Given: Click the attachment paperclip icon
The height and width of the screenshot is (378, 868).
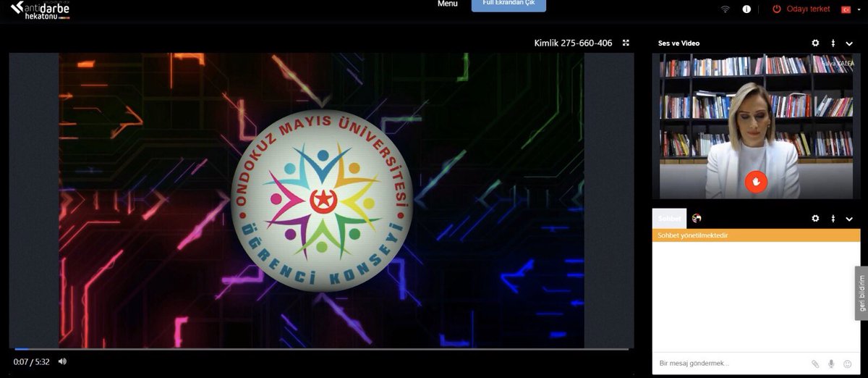Looking at the screenshot, I should [815, 364].
